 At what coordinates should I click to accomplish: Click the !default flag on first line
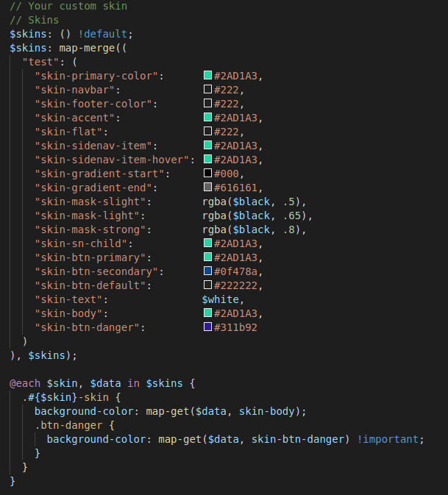point(102,34)
